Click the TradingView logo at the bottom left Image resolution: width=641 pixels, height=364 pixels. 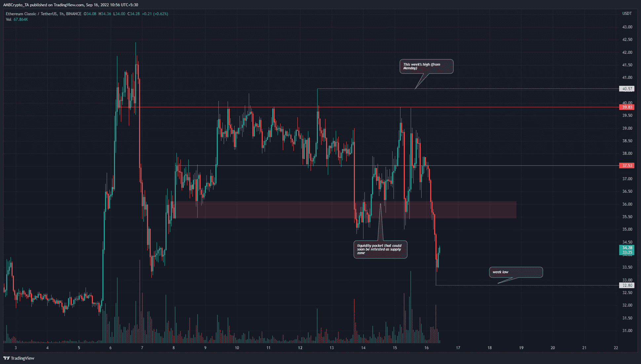coord(19,358)
